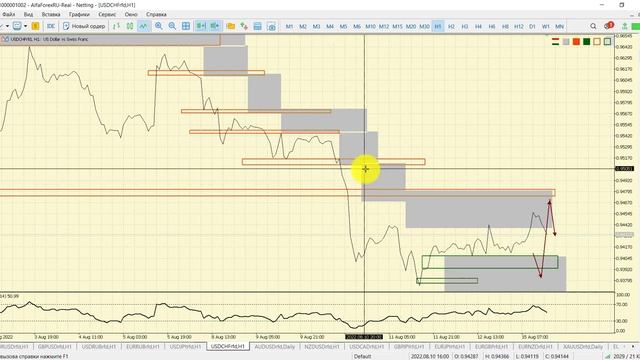The width and height of the screenshot is (640, 360).
Task: Open the Сервис menu
Action: [x=107, y=14]
